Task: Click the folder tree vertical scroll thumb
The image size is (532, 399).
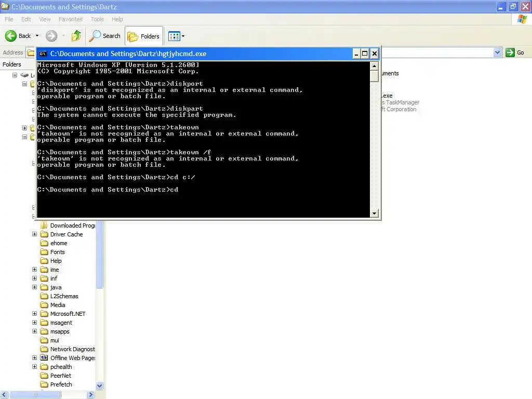Action: pyautogui.click(x=99, y=255)
